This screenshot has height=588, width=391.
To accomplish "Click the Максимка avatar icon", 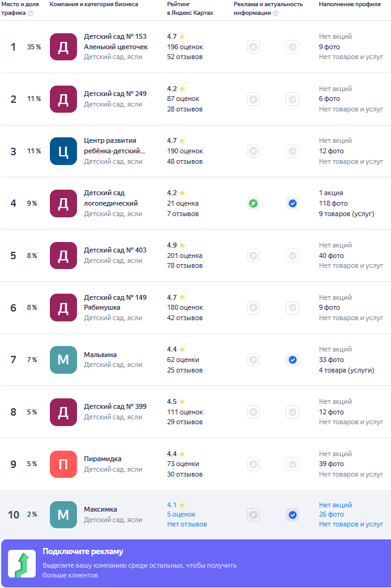I will (x=63, y=515).
